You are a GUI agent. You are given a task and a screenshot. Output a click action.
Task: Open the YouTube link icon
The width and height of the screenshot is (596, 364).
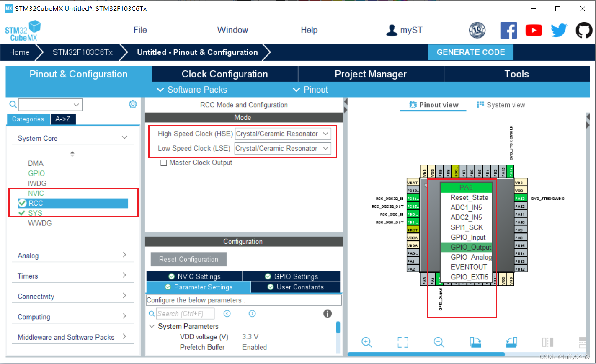(534, 30)
